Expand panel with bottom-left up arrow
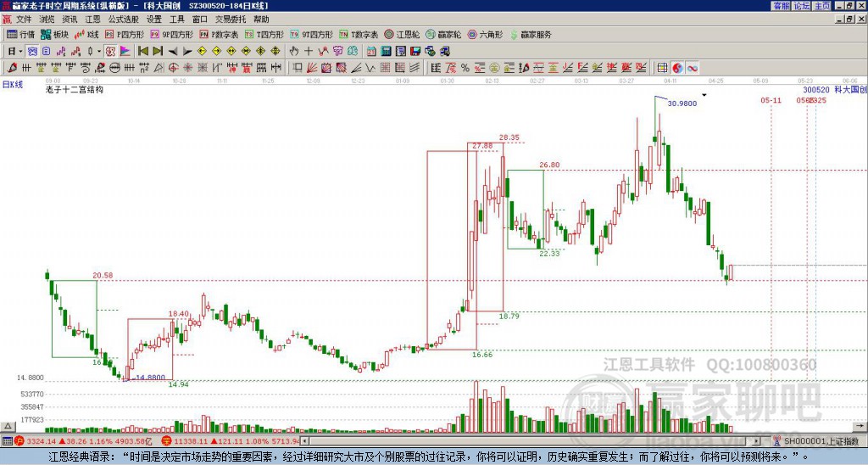This screenshot has height=465, width=868. coord(8,426)
